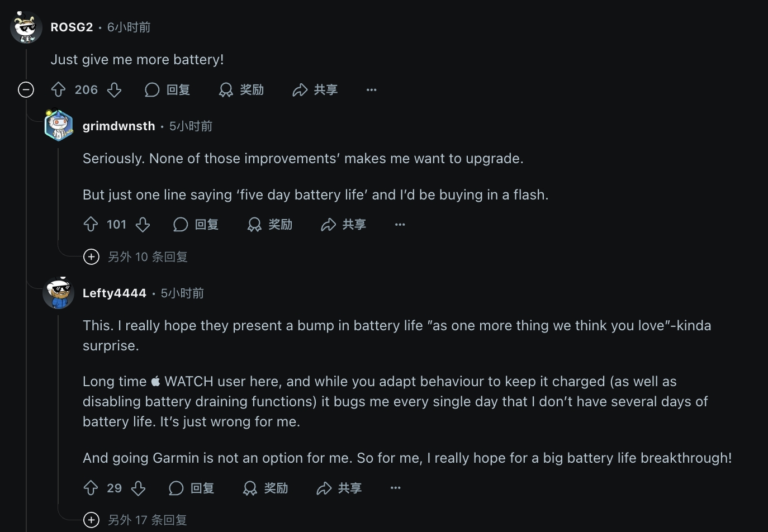Open Lefty4444's username link

pyautogui.click(x=114, y=293)
